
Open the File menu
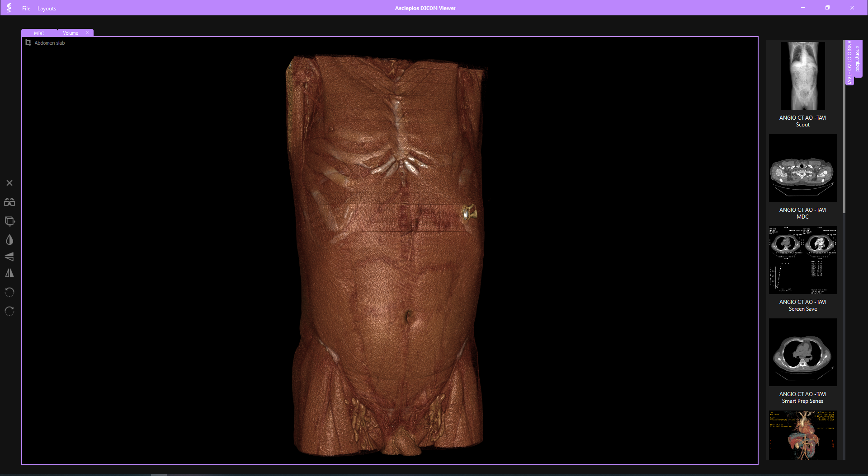click(x=26, y=9)
